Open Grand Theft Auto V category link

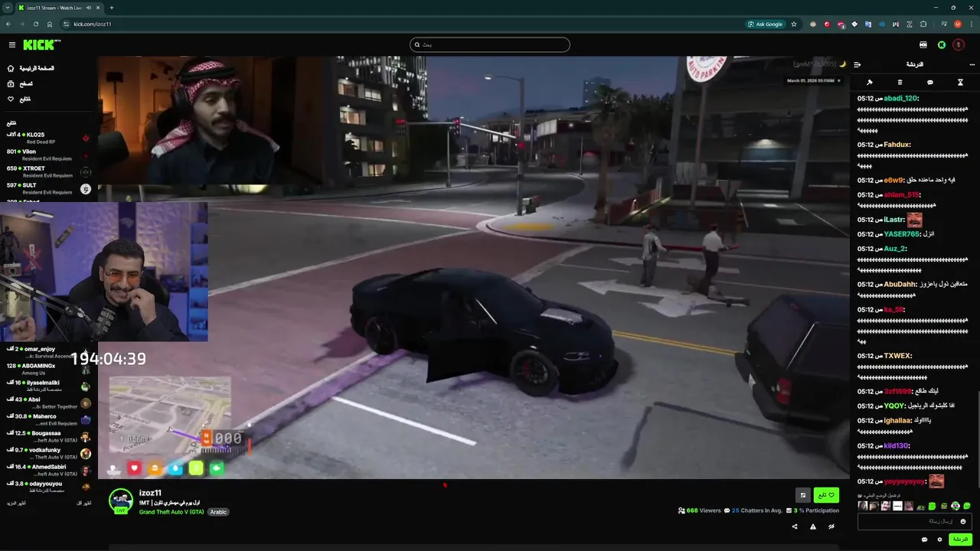coord(171,512)
